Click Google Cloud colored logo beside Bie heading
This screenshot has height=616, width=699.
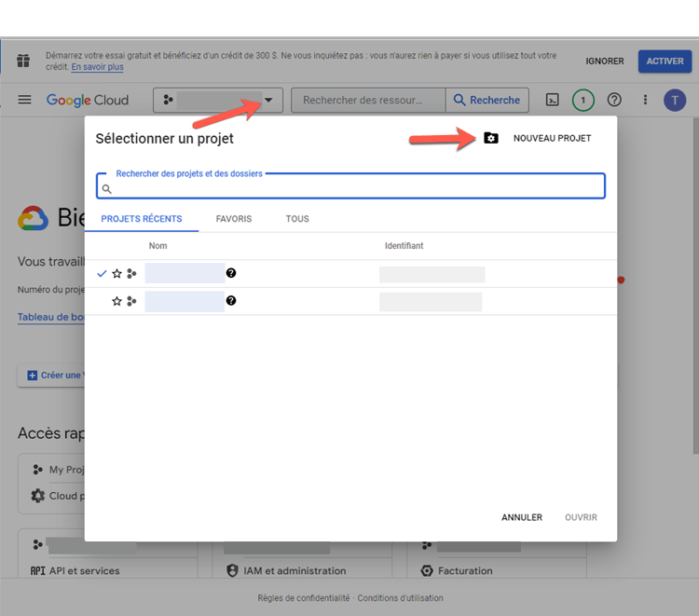(x=33, y=218)
